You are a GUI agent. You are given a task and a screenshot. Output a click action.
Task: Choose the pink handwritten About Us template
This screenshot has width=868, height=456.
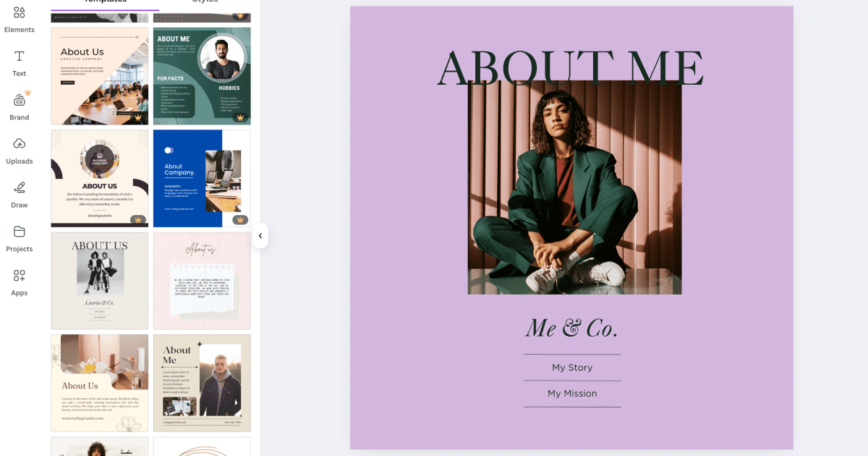[x=202, y=281]
